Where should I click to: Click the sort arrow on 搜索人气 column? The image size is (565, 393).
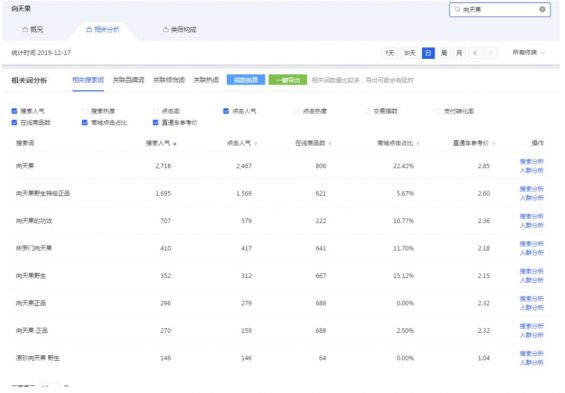[x=175, y=144]
